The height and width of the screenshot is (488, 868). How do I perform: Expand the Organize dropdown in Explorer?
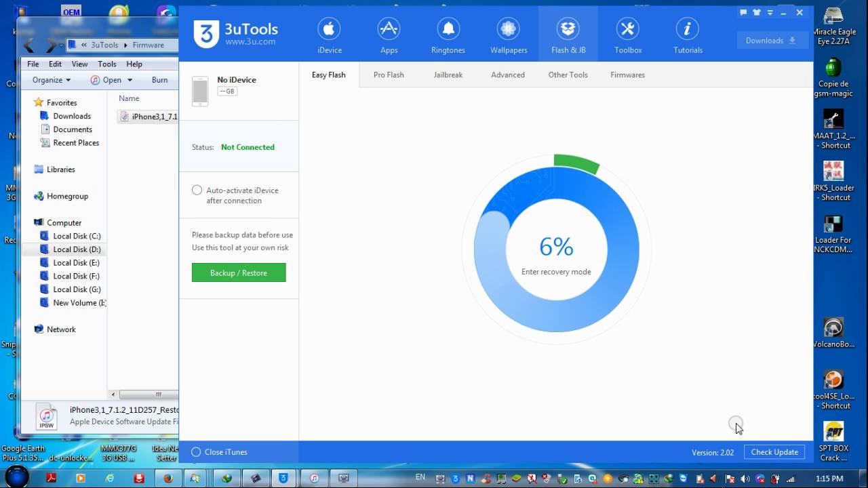52,80
